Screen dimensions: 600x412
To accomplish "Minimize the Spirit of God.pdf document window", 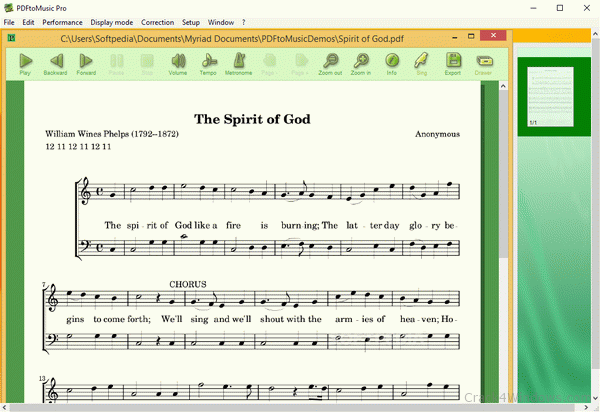I will tap(455, 37).
